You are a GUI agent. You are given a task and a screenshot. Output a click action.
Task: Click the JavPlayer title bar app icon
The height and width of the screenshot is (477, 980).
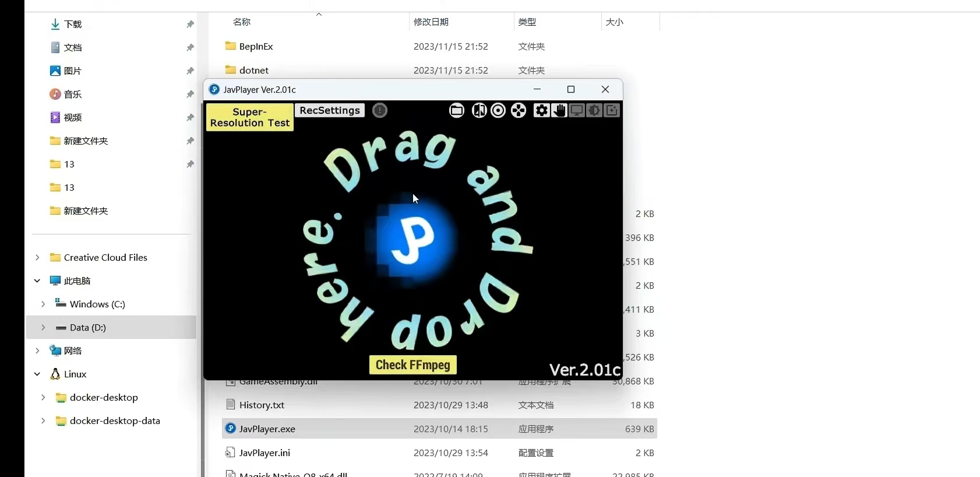[214, 89]
